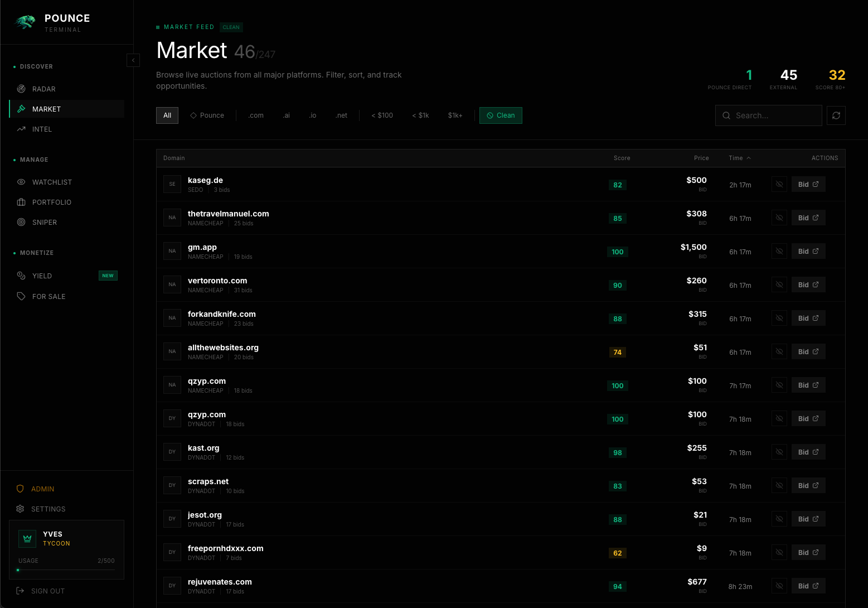The image size is (868, 608).
Task: Open thetravelmanuel.com domain row
Action: [x=501, y=218]
